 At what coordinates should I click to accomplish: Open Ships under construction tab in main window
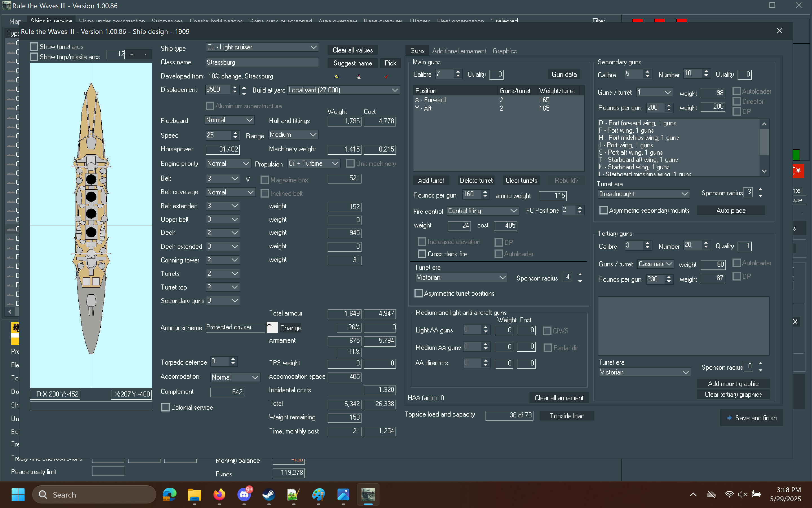[x=112, y=21]
